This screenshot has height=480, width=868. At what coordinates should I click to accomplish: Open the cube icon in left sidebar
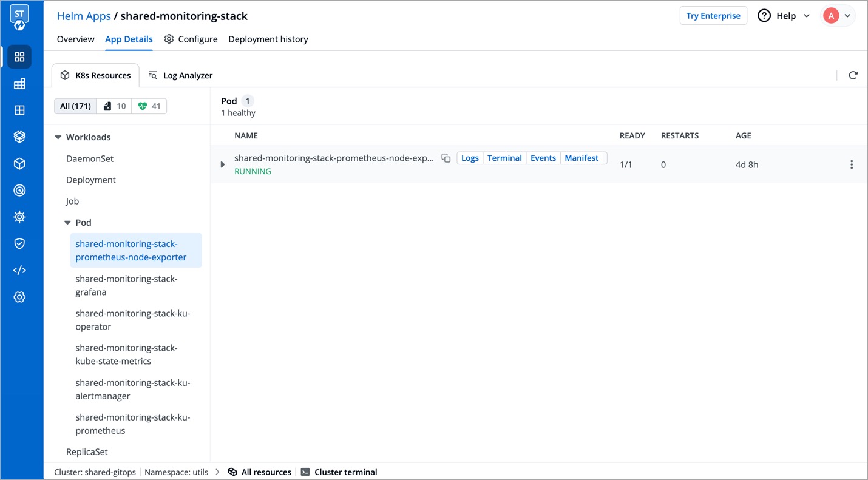click(19, 163)
